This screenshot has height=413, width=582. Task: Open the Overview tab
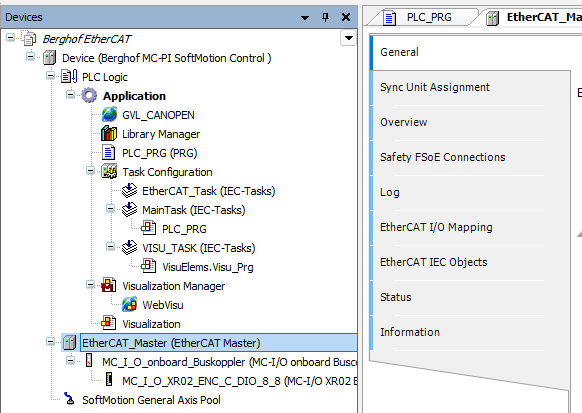pos(471,122)
